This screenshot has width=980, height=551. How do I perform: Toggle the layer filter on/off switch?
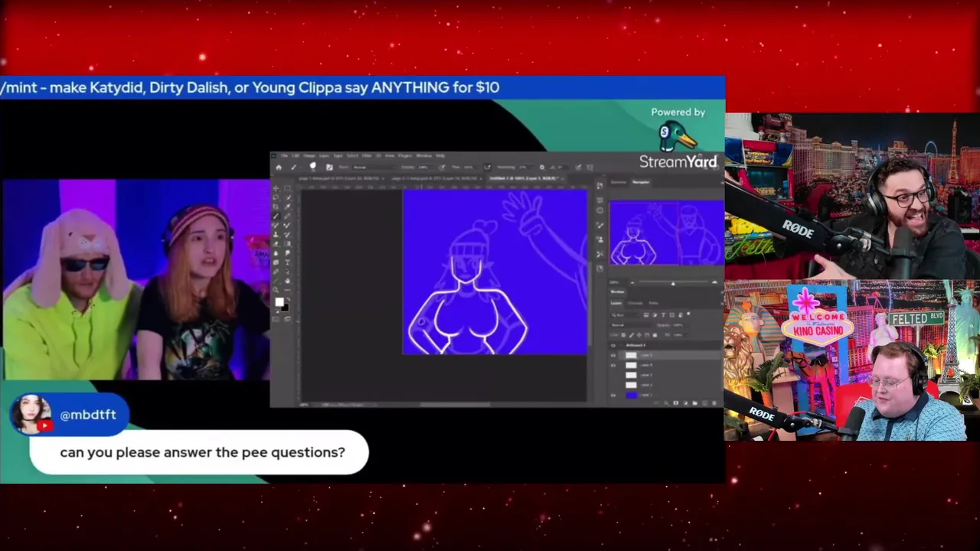coord(688,314)
